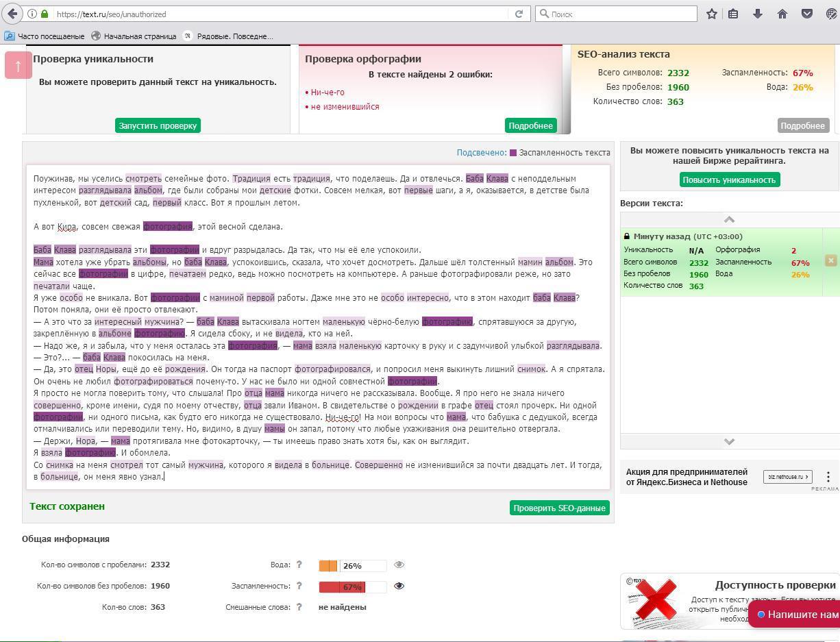This screenshot has width=840, height=642.
Task: Open the downloads arrow icon
Action: pyautogui.click(x=758, y=14)
